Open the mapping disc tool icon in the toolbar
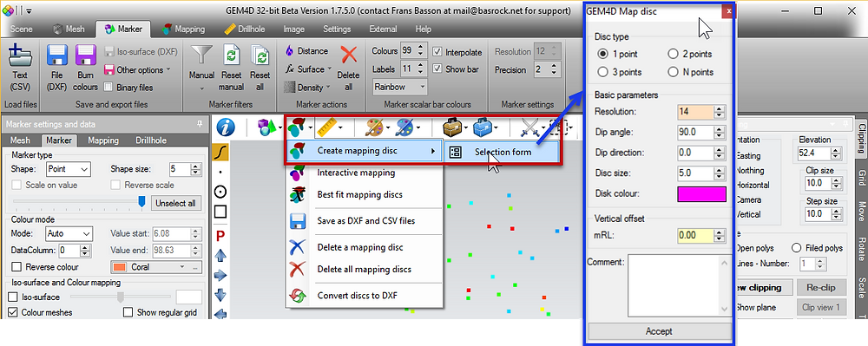This screenshot has width=868, height=346. 297,128
